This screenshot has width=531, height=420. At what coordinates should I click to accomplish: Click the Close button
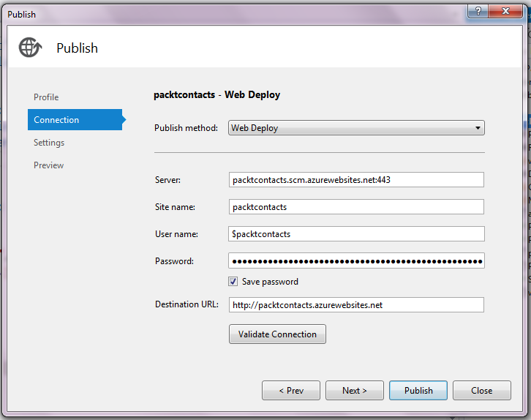click(481, 390)
